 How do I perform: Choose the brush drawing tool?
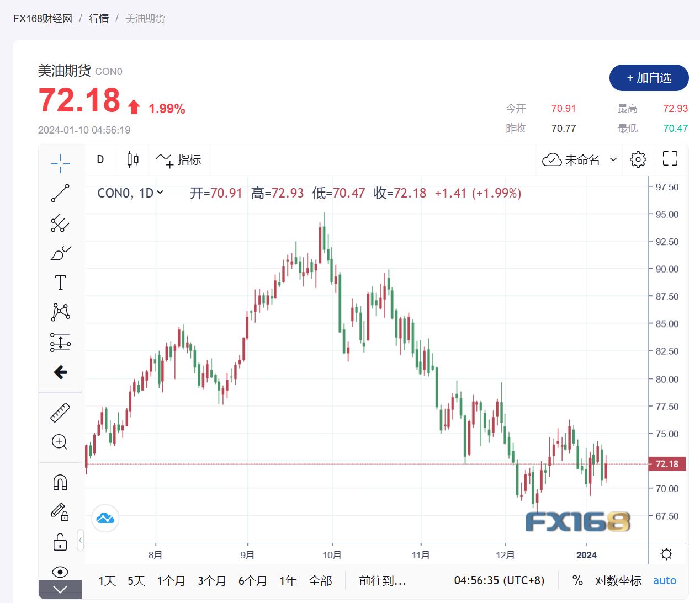(x=60, y=253)
